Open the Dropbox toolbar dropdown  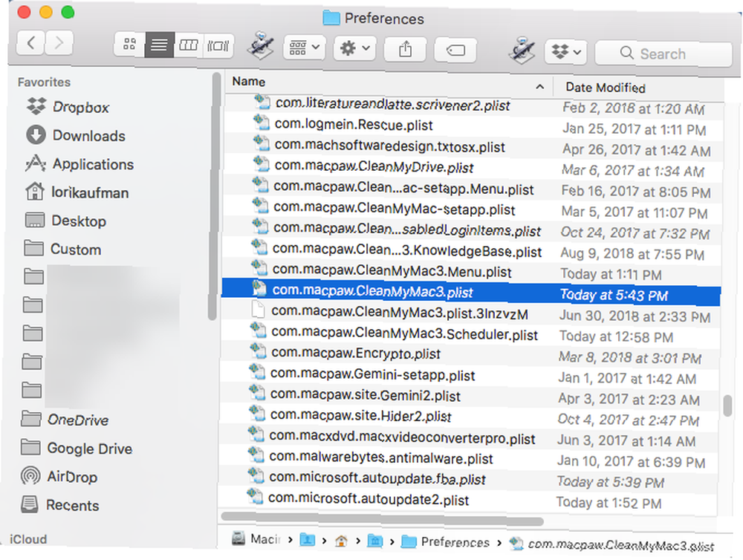[565, 52]
